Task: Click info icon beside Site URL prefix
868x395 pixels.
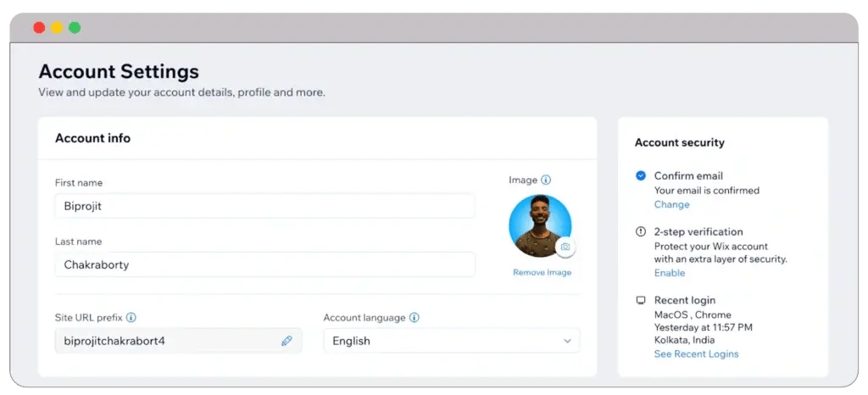Action: [x=131, y=318]
